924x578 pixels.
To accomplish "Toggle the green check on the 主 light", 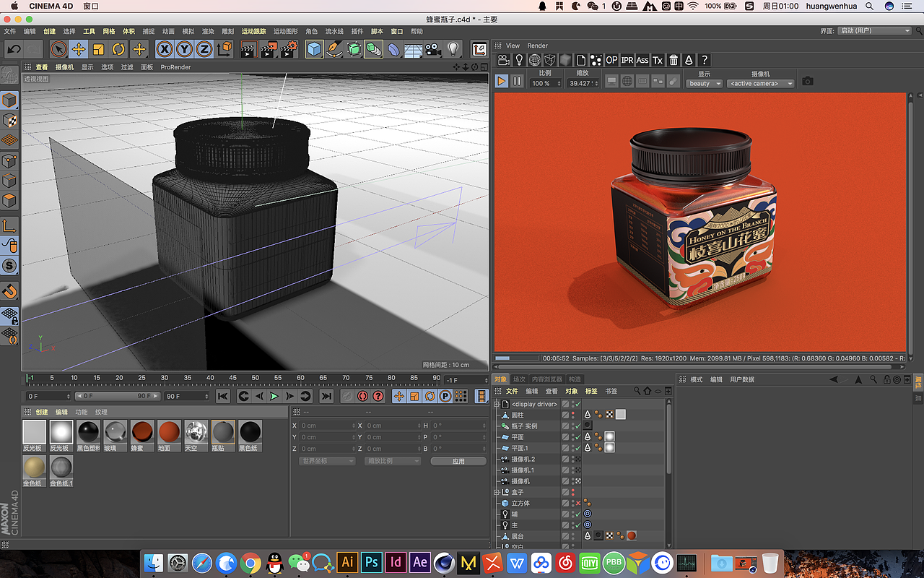I will [577, 525].
